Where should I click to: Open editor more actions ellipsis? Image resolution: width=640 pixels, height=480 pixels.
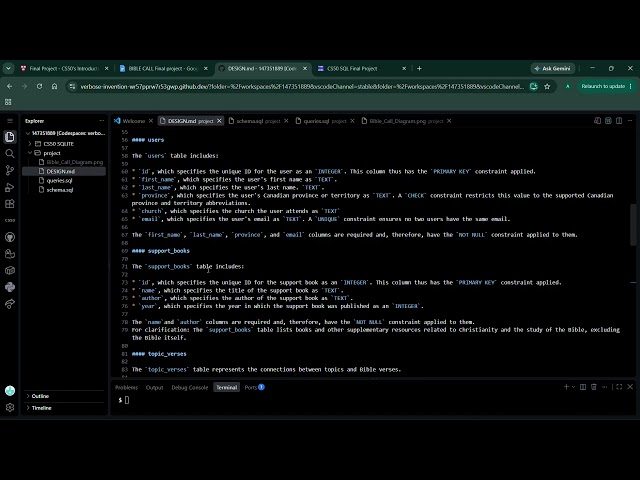pyautogui.click(x=630, y=121)
